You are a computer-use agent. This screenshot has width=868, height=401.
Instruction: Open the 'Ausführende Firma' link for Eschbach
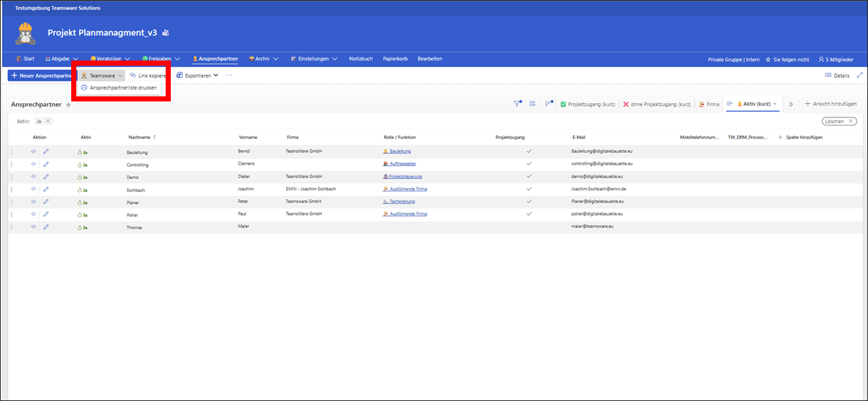[x=408, y=189]
